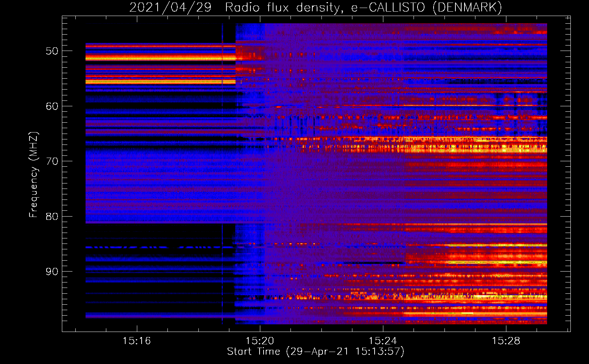
Task: Click the 'Start Time (29-Apr-21 15:13:57)' x-axis label
Action: tap(316, 352)
